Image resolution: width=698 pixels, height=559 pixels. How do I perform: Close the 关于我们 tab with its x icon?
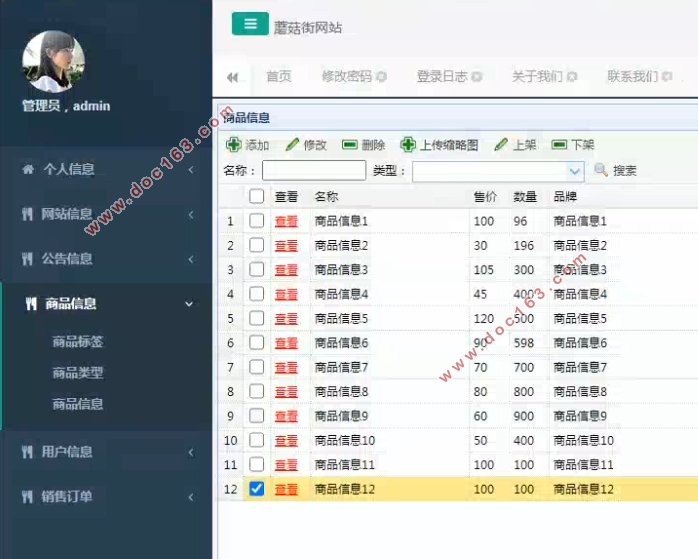572,77
